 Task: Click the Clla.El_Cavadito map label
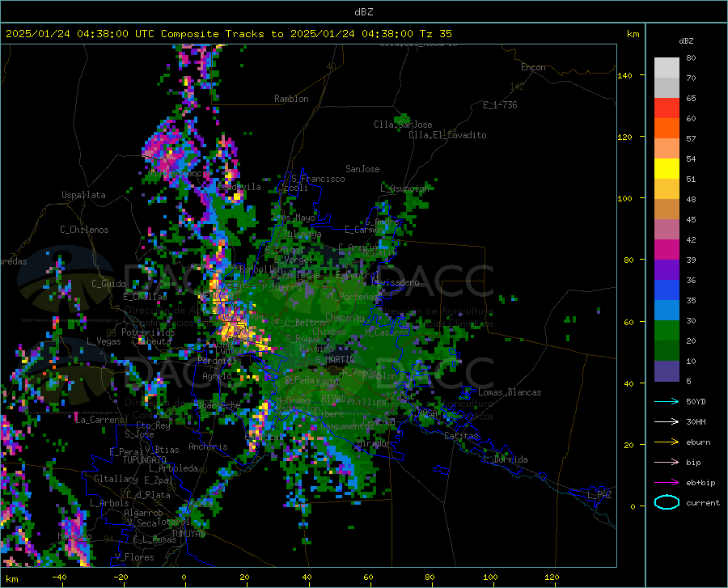[447, 135]
